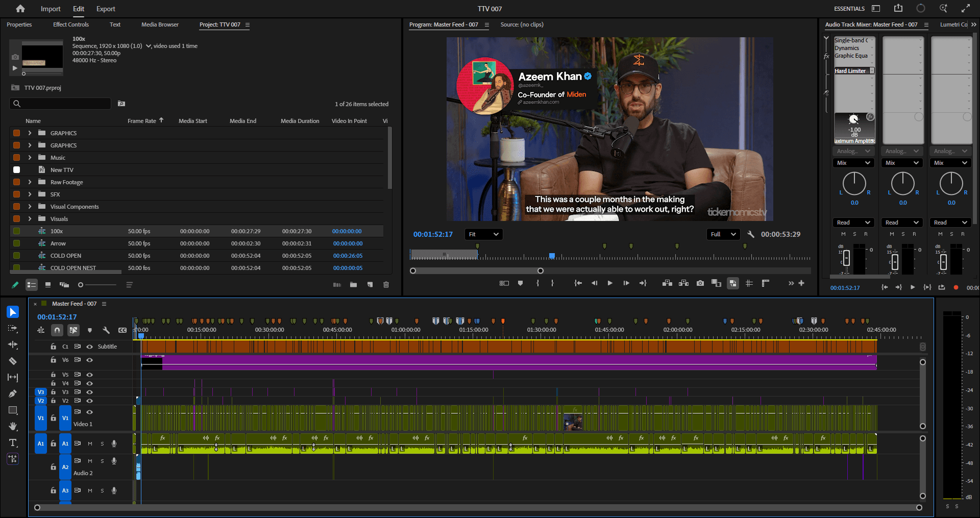Open the Source: (no clips) tab
Viewport: 980px width, 518px height.
(522, 24)
